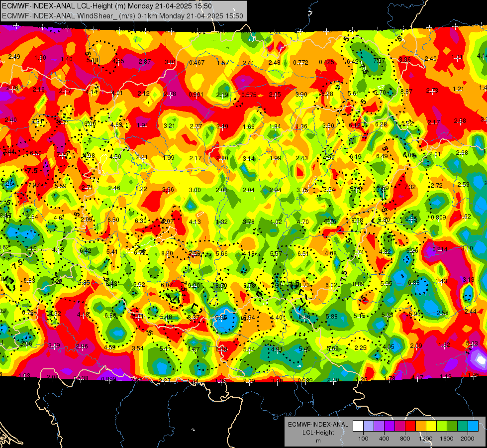The width and height of the screenshot is (487, 448).
Task: Click the magenta legend swatch before 800
Action: click(400, 426)
